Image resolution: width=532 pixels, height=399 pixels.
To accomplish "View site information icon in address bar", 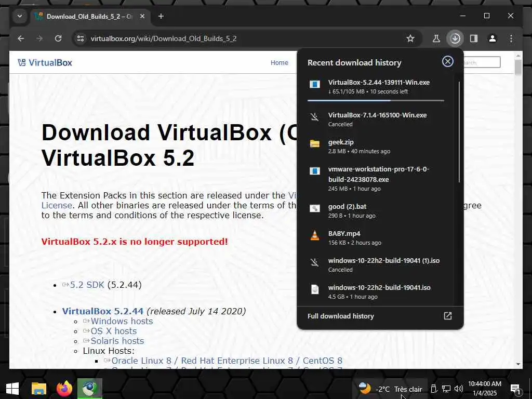I will coord(81,38).
